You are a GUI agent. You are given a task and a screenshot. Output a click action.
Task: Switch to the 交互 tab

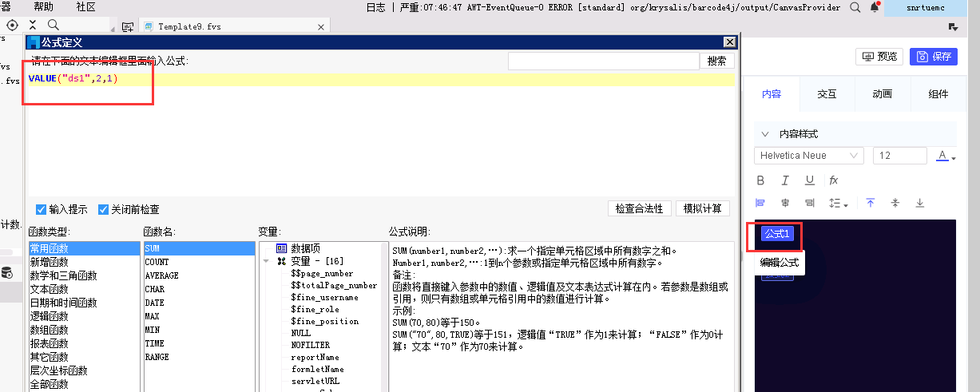tap(827, 93)
